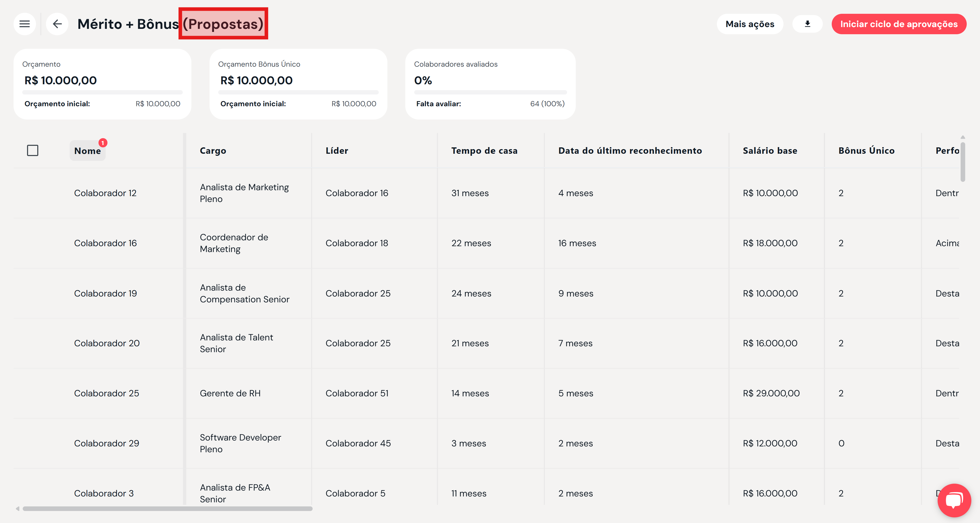Screen dimensions: 980x523
Task: Click the vertical scrollbar up arrow
Action: 962,137
